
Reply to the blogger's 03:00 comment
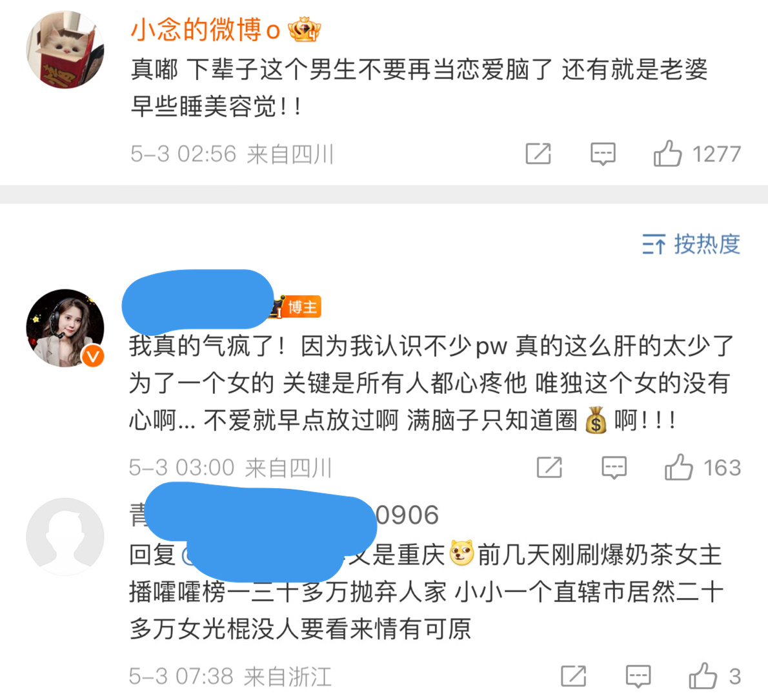pyautogui.click(x=614, y=467)
